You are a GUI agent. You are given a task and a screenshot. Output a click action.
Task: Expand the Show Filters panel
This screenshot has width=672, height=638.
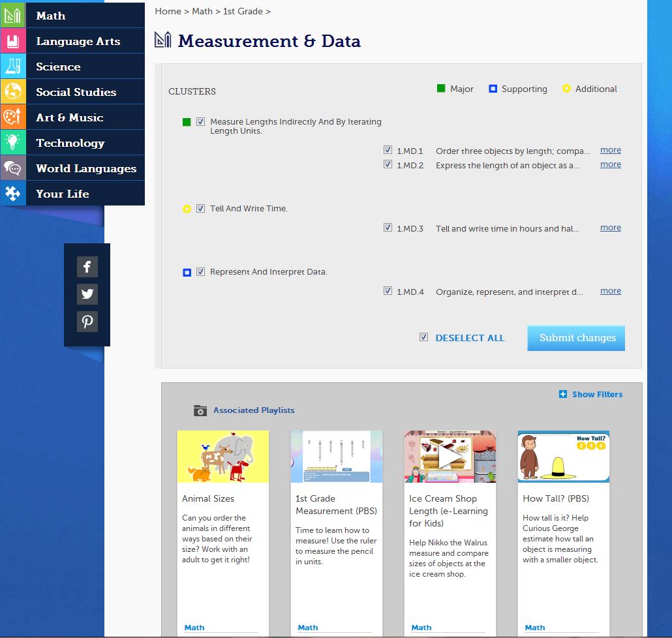pyautogui.click(x=597, y=394)
